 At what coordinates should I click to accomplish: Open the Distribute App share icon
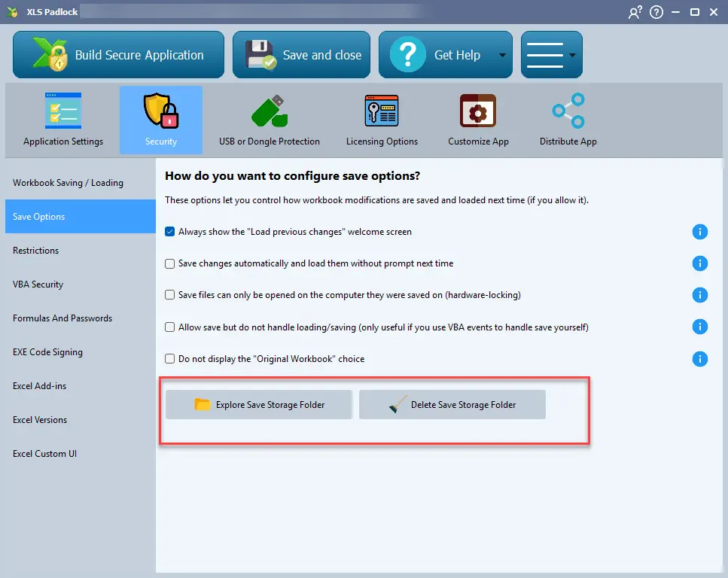click(568, 111)
